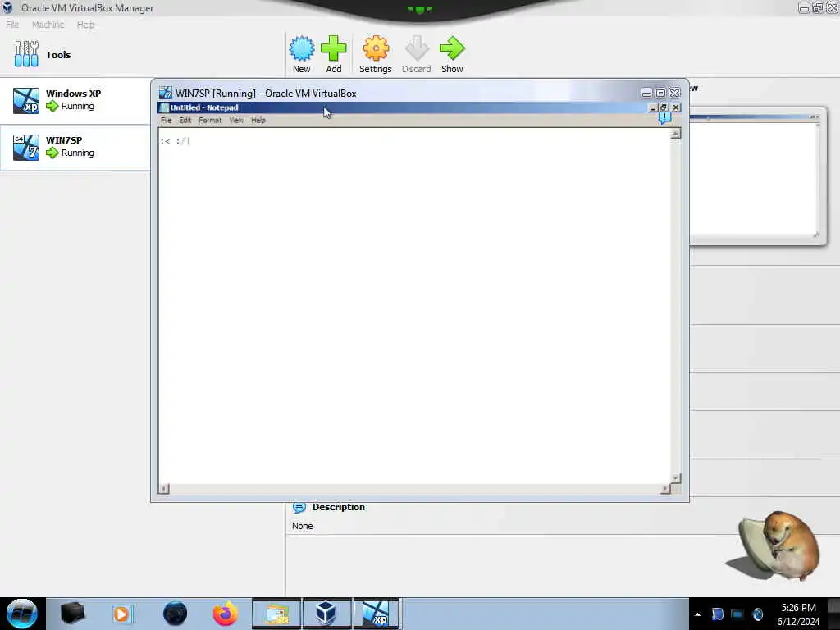
Task: Click the WIN7SP VM window title icon
Action: (166, 93)
